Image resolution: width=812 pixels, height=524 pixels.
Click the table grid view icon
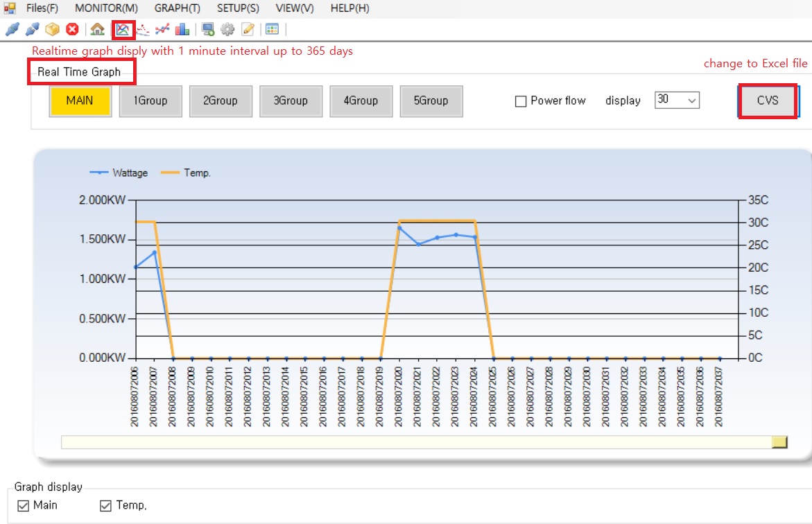click(x=273, y=30)
